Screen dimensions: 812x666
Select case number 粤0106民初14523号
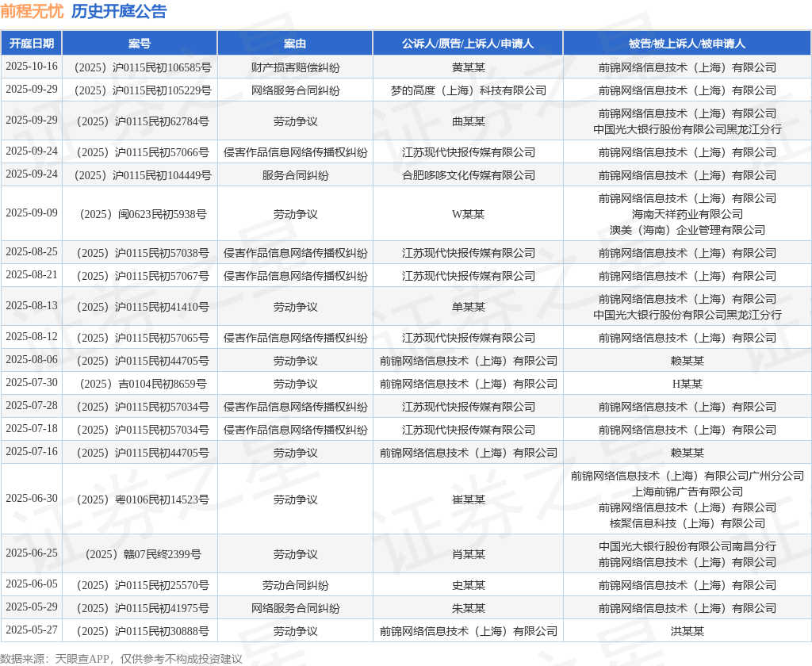tap(143, 499)
